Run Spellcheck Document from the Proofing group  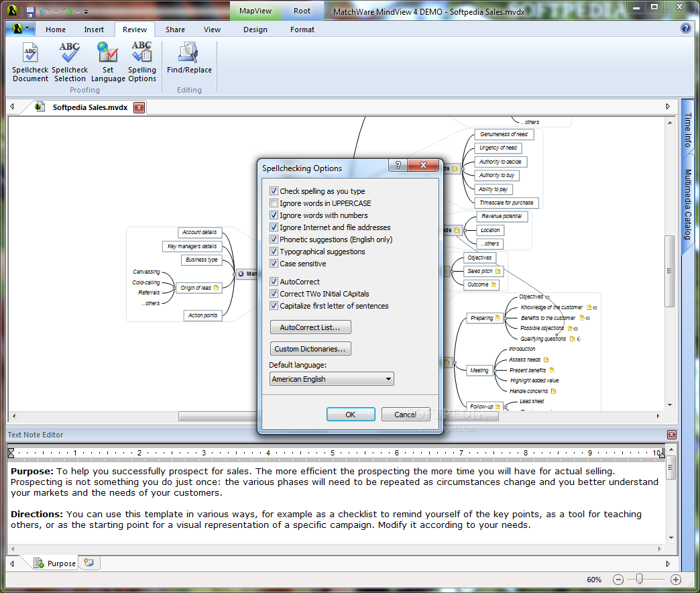pyautogui.click(x=30, y=62)
